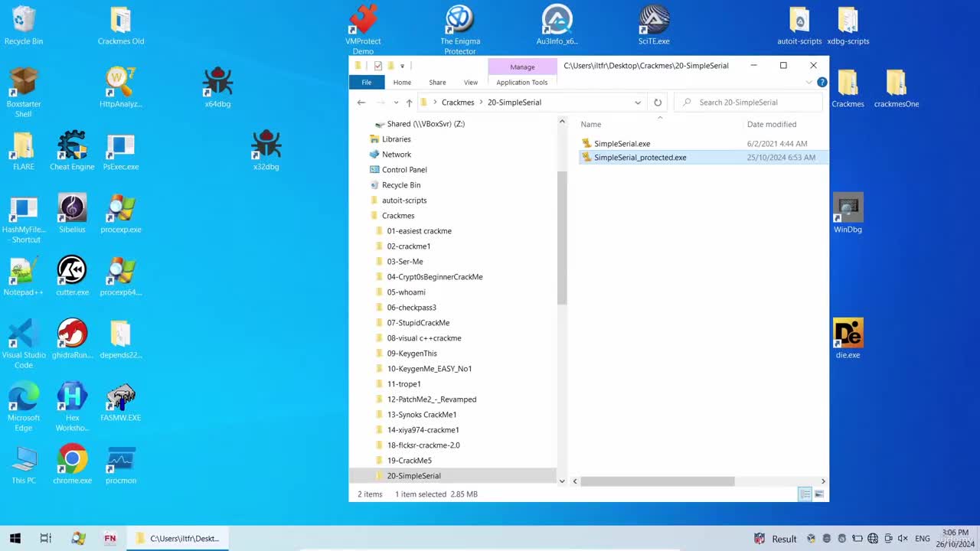Viewport: 980px width, 551px height.
Task: Launch the x32dbg desktop shortcut
Action: [266, 149]
